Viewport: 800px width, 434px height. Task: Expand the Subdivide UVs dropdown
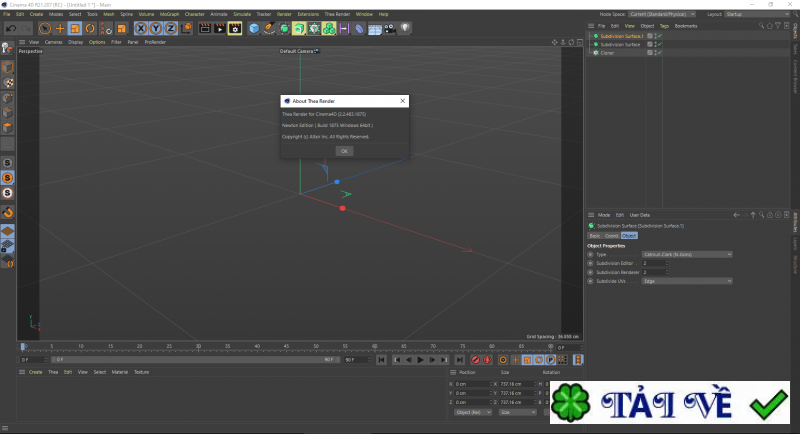(688, 281)
